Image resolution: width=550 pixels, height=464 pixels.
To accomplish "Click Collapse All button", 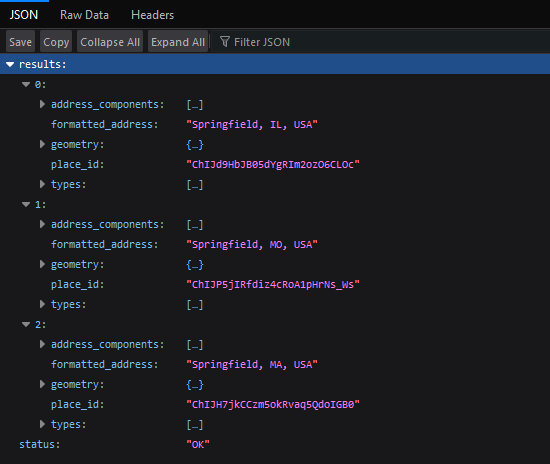I will click(110, 42).
